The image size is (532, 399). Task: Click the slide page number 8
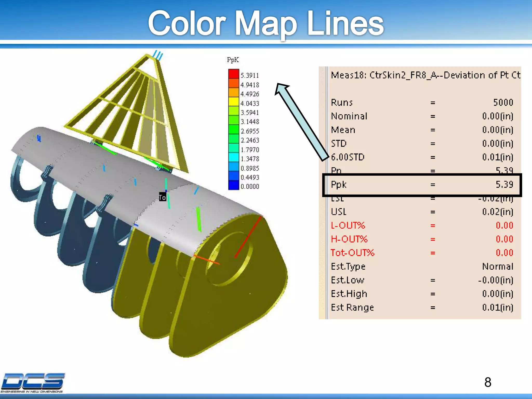(488, 382)
